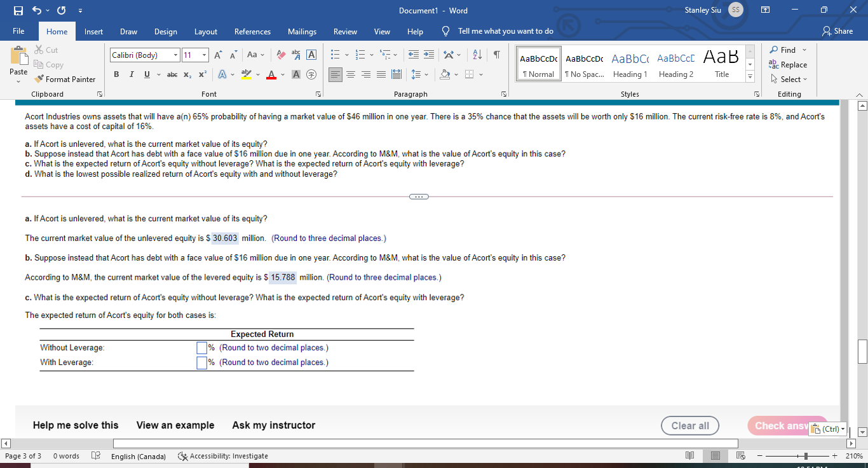Toggle Bold formatting
Screen dimensions: 868x468
[x=117, y=74]
